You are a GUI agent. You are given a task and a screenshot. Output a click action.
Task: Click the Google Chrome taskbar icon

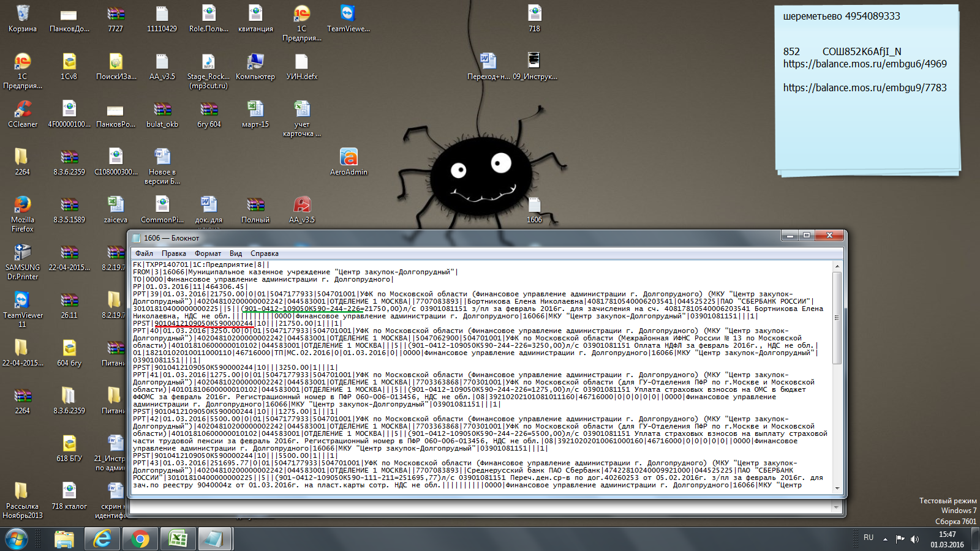[140, 539]
